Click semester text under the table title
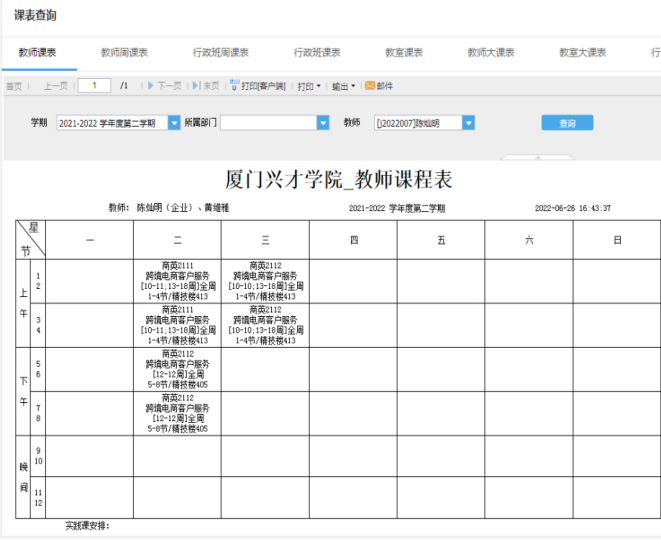 397,208
